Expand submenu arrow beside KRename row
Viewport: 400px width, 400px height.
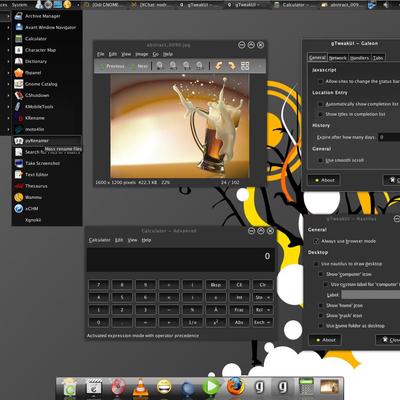[x=8, y=118]
